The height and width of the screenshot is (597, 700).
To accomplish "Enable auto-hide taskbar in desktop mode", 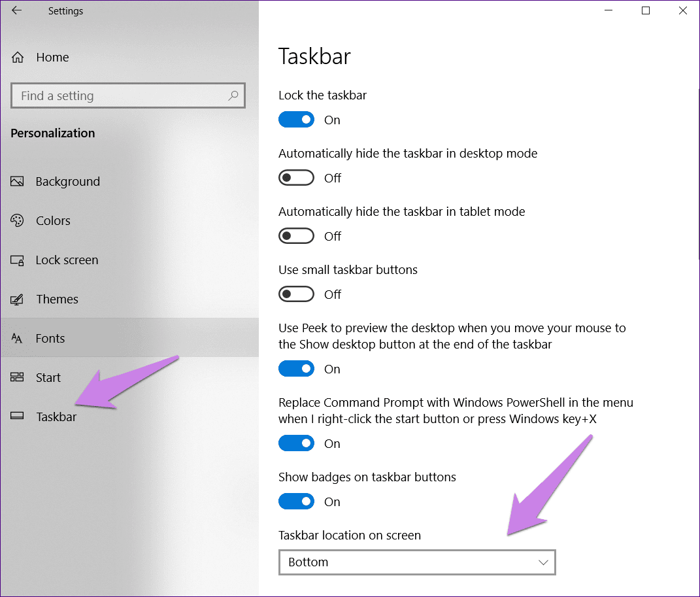I will 297,178.
